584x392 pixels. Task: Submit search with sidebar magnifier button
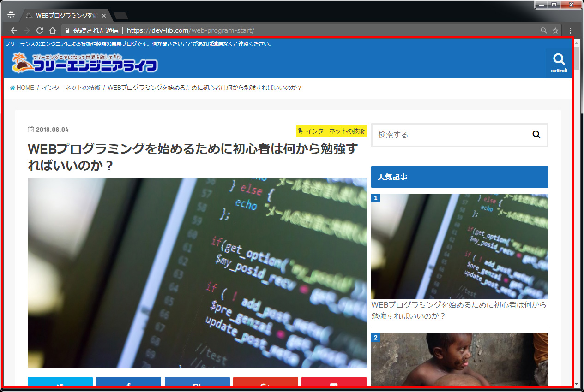(x=536, y=135)
